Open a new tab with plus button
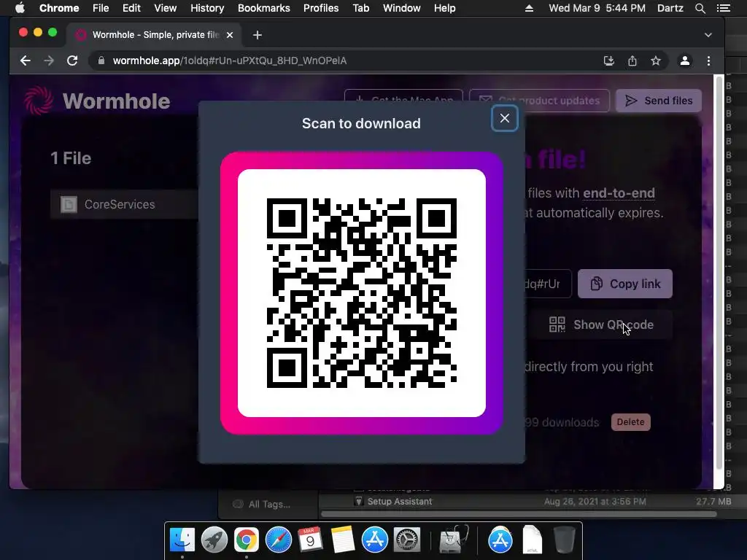This screenshot has height=560, width=747. (258, 35)
